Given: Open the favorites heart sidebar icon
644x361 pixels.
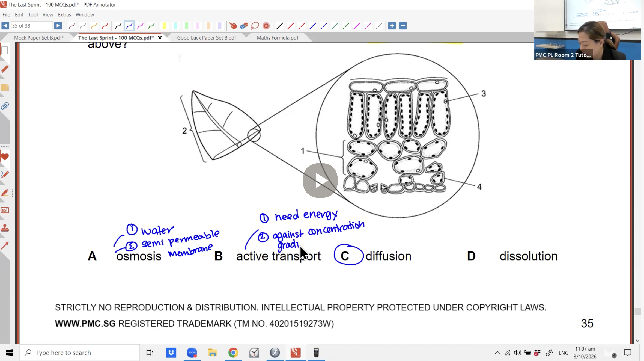Looking at the screenshot, I should [x=5, y=157].
